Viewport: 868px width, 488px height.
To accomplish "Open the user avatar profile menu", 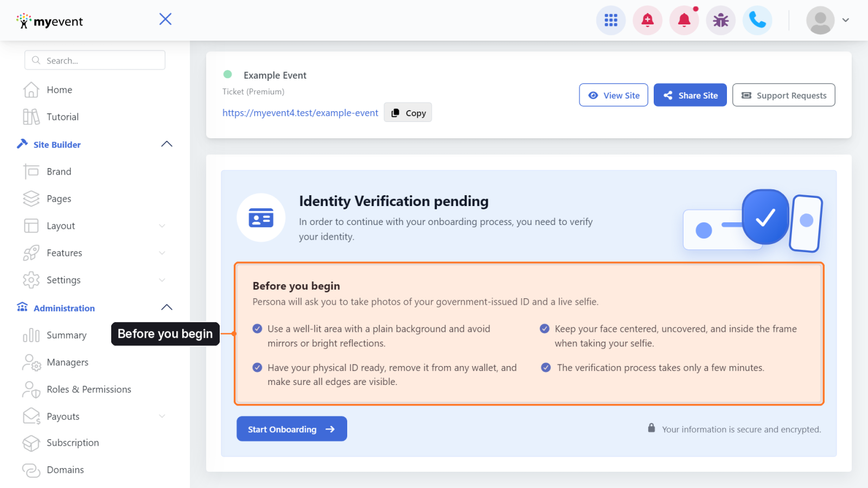I will [820, 20].
